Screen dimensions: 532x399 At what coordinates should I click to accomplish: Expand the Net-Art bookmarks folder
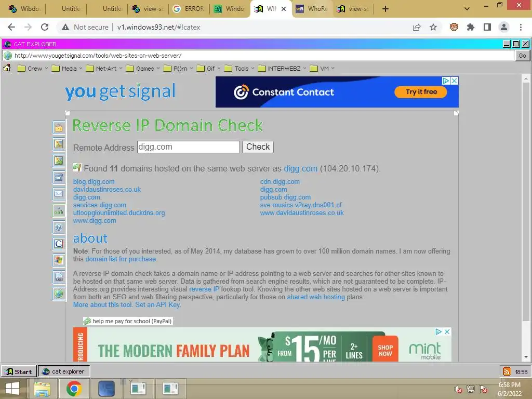click(x=104, y=69)
